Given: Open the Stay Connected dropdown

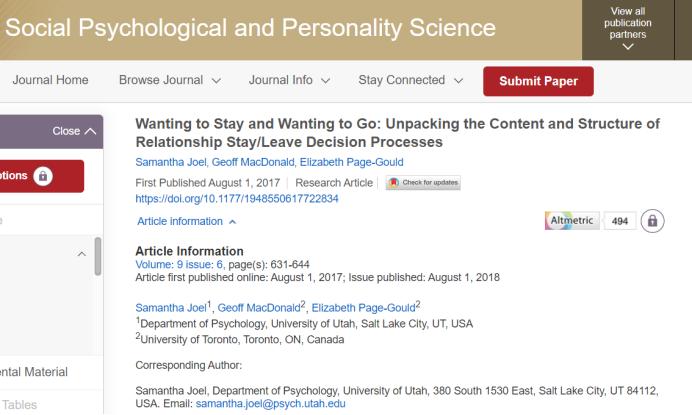Looking at the screenshot, I should [x=411, y=80].
